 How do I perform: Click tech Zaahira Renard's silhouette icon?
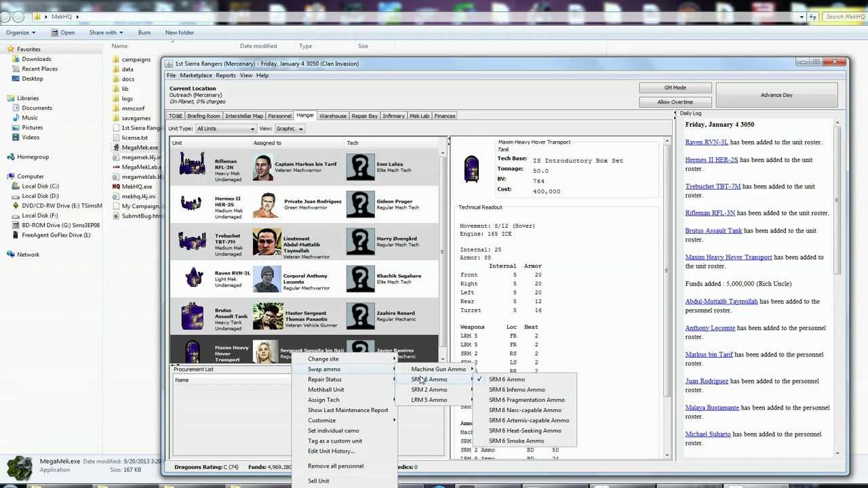pyautogui.click(x=360, y=316)
